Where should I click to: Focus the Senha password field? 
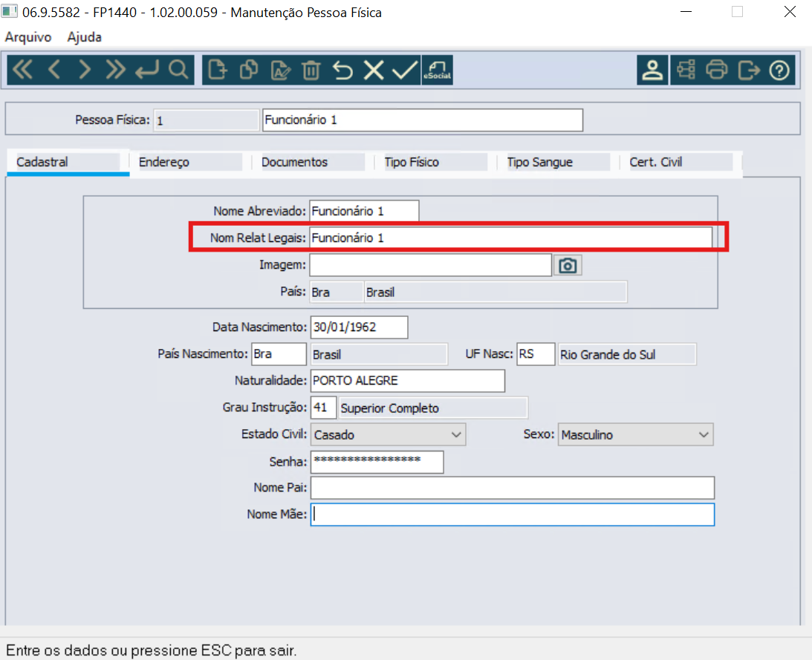pos(377,462)
